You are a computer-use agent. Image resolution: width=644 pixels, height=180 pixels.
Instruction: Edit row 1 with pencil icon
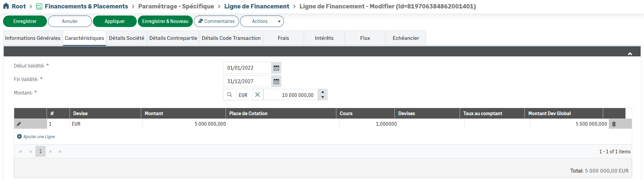19,124
